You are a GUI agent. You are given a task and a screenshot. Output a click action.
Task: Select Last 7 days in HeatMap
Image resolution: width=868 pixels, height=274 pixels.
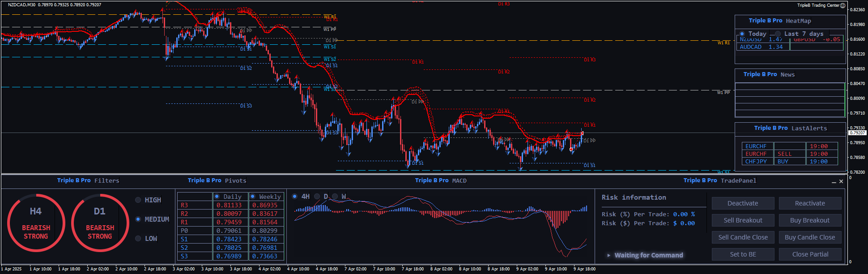click(778, 34)
